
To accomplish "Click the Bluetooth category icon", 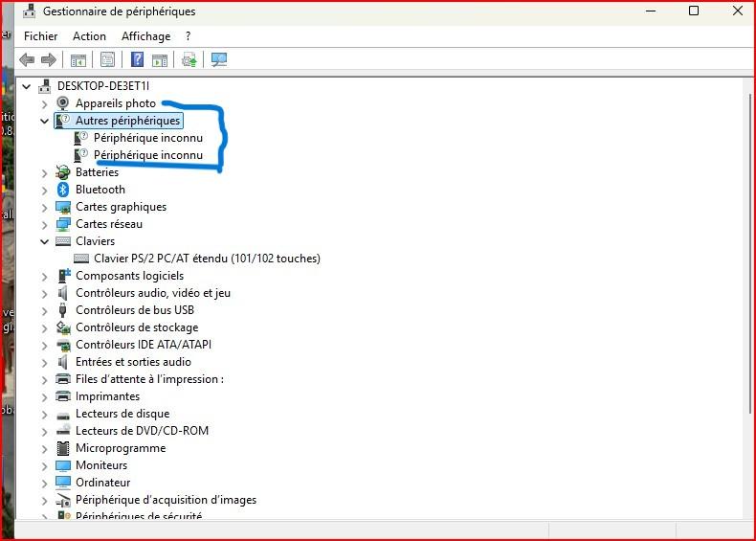I will [x=62, y=190].
